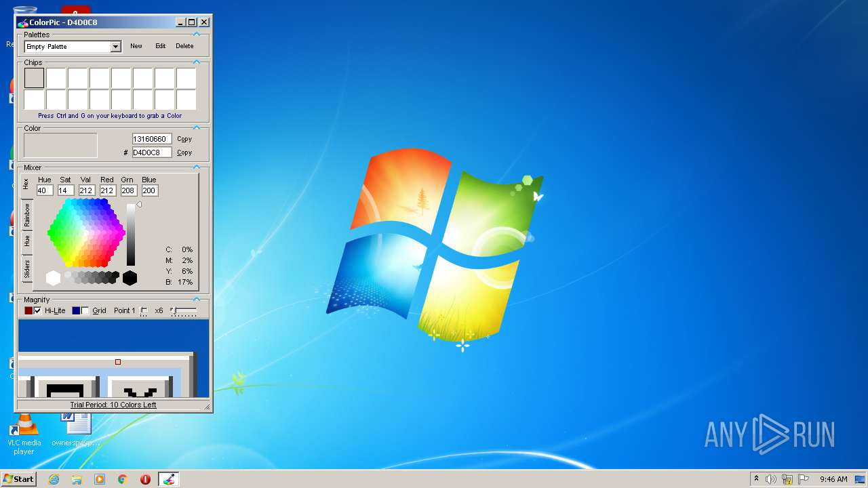
Task: Click the B: 17% black value
Action: tap(180, 282)
